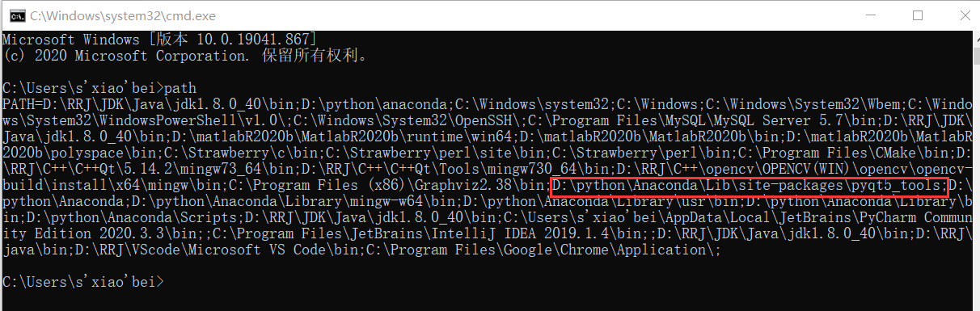
Task: Click the Microsoft Windows version line
Action: (160, 39)
